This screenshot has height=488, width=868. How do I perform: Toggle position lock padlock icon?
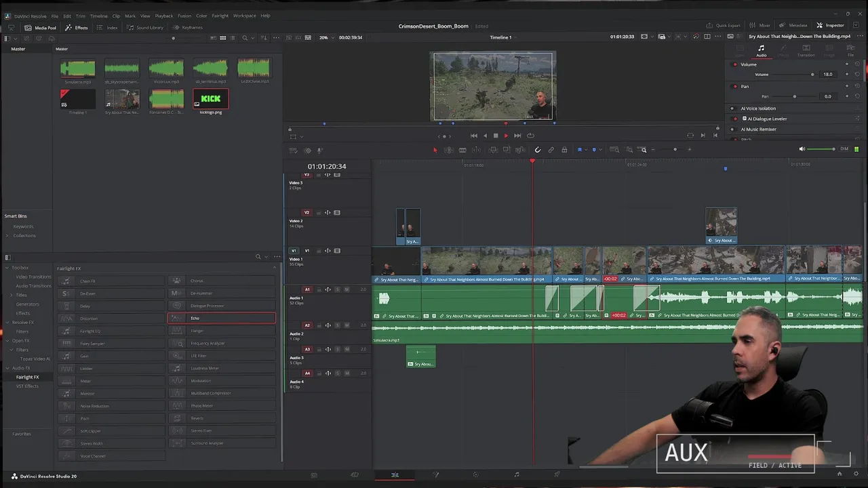tap(564, 150)
